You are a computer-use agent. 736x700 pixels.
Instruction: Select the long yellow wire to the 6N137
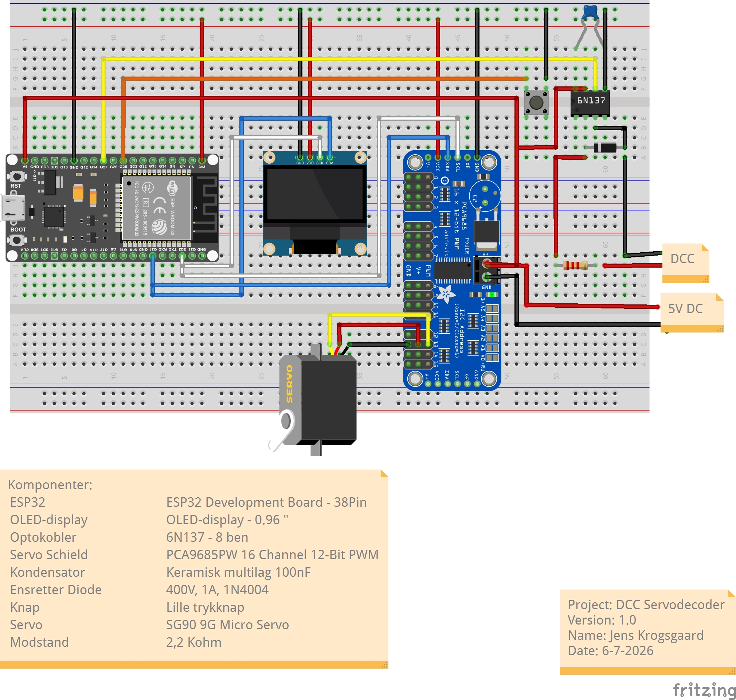point(349,59)
